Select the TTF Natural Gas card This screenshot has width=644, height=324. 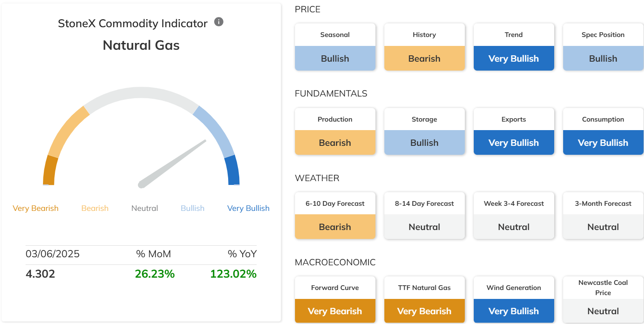(x=424, y=299)
